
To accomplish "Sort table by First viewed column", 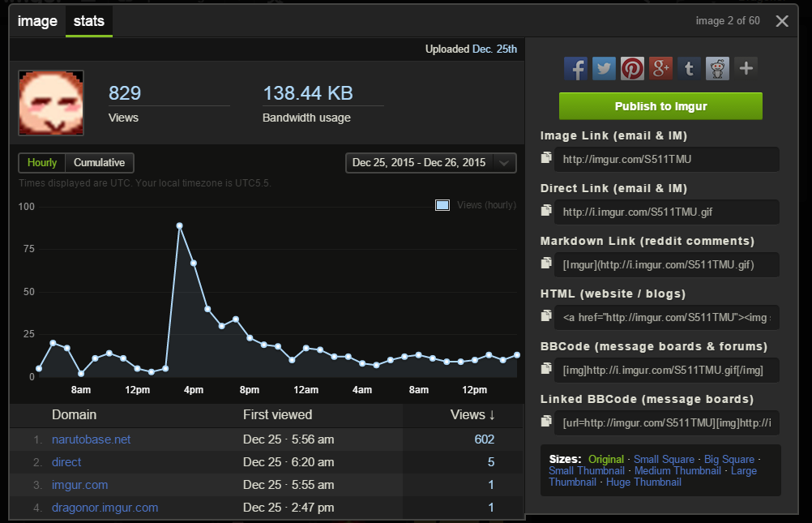I will 278,414.
